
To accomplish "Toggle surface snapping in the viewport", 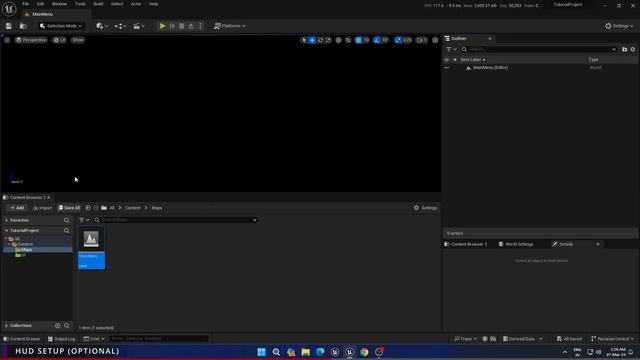I will coord(348,40).
